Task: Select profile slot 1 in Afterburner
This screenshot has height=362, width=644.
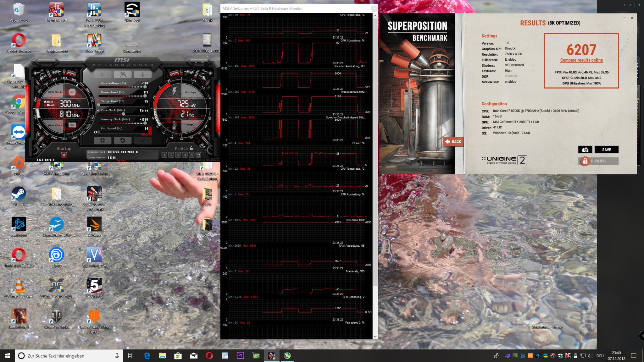Action: click(164, 155)
